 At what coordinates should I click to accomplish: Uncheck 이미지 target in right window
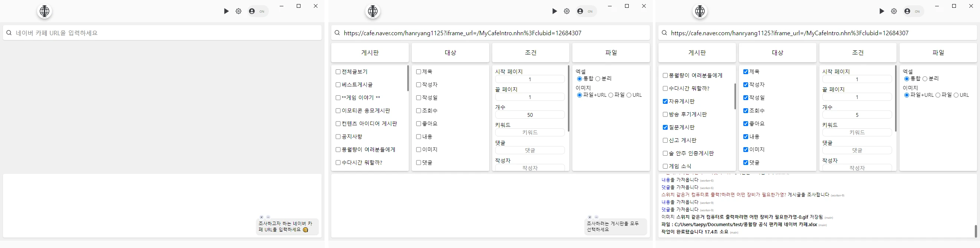[746, 149]
